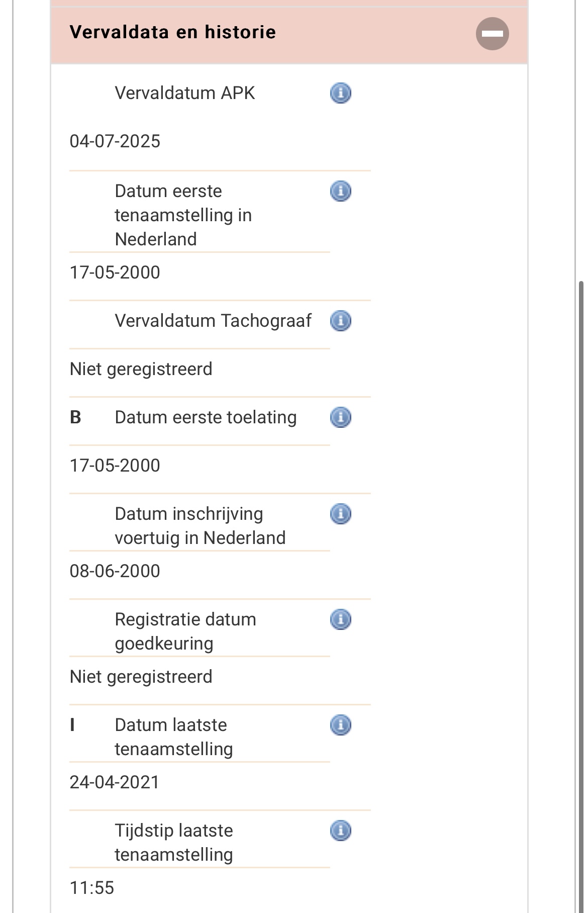The width and height of the screenshot is (588, 913).
Task: Click the Vervaldatum APK label
Action: click(184, 93)
